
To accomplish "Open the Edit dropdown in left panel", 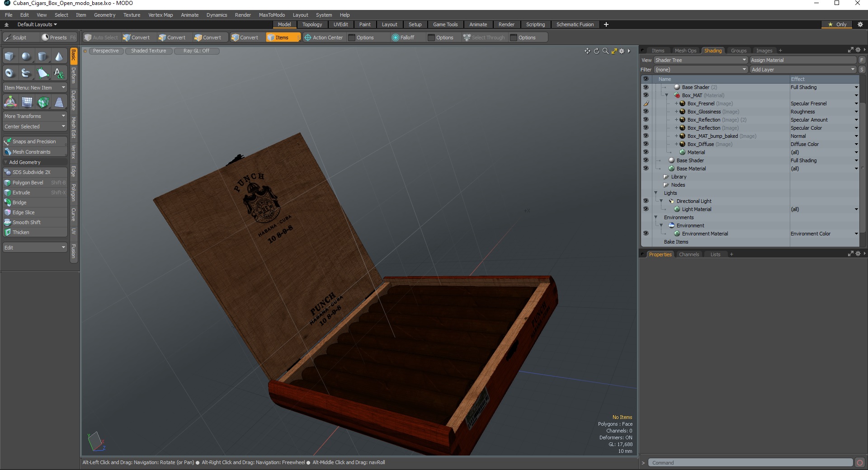I will (35, 248).
